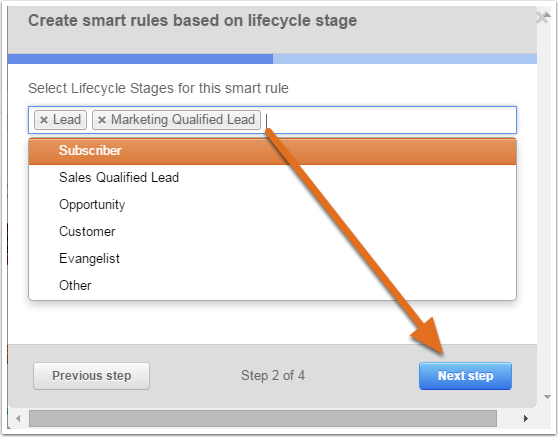Screen dimensions: 558x437
Task: Click the Marketing Qualified Lead tag label
Action: (x=183, y=120)
